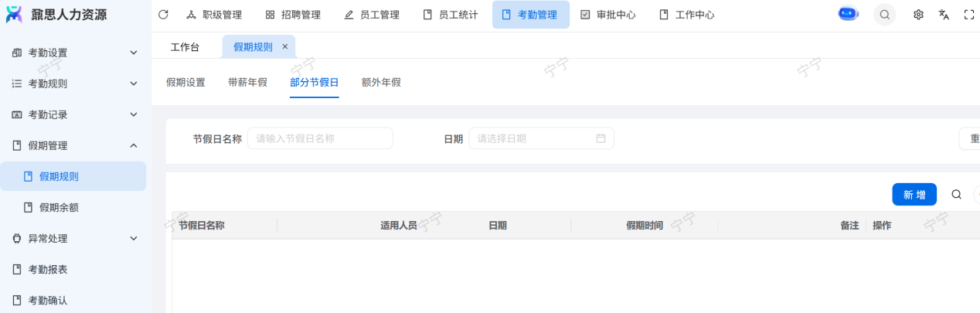This screenshot has height=313, width=980.
Task: Toggle fullscreen mode icon
Action: (x=968, y=15)
